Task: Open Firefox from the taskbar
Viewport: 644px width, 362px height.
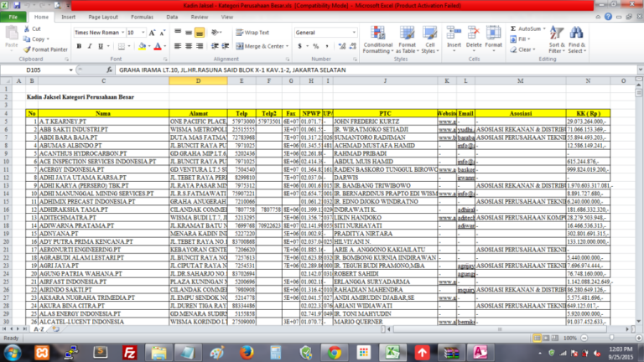Action: point(247,352)
